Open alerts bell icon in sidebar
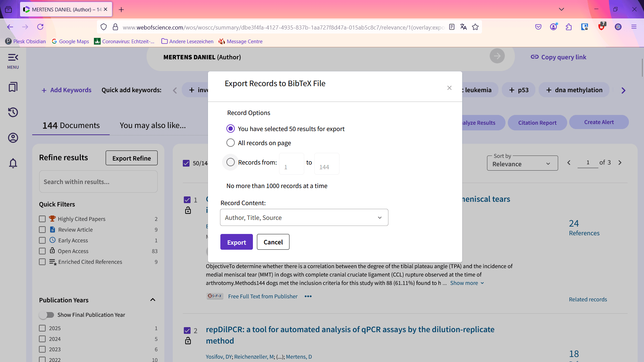Viewport: 644px width, 362px height. point(13,163)
